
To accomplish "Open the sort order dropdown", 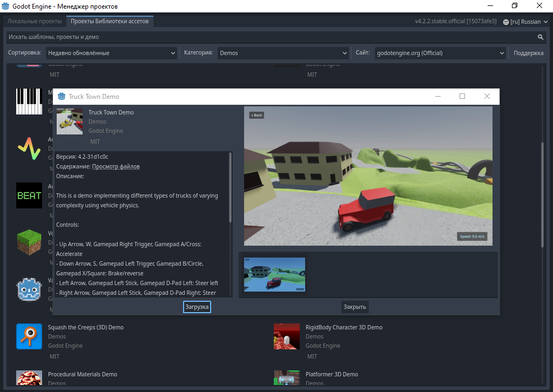I will coord(111,53).
